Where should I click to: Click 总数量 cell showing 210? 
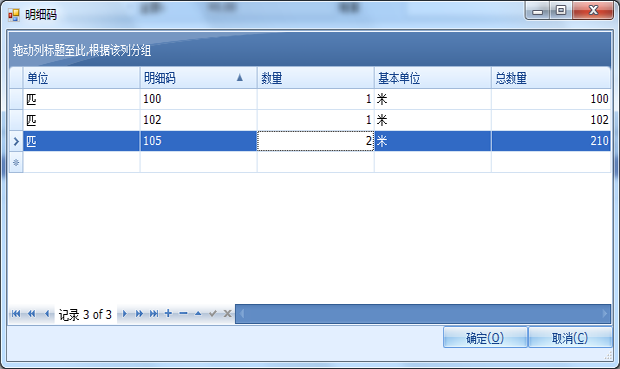(x=551, y=141)
